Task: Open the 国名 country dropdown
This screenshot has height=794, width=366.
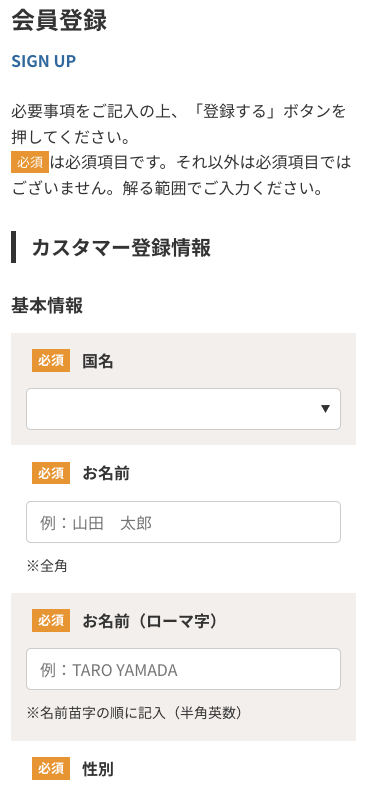Action: click(x=183, y=409)
